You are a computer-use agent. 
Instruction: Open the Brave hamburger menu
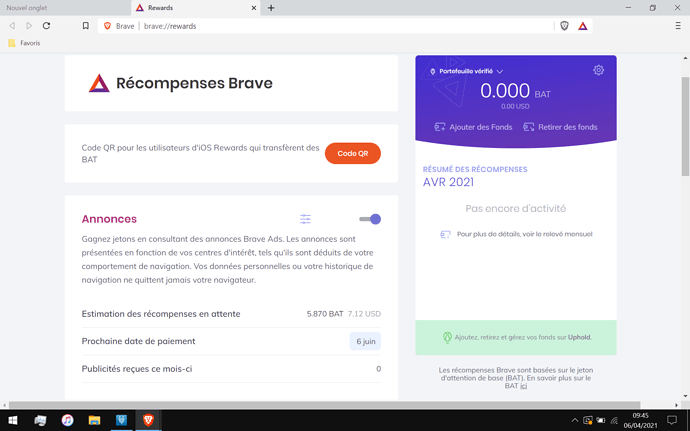coord(678,26)
